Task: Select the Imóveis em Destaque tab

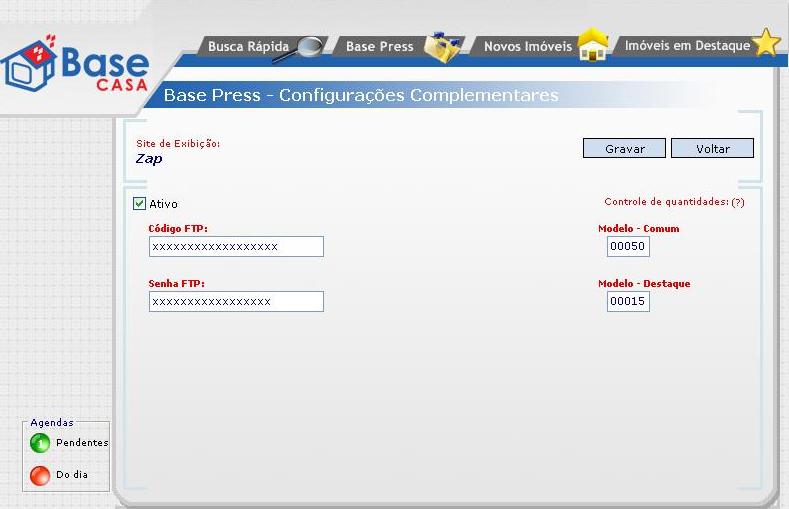Action: pyautogui.click(x=686, y=46)
